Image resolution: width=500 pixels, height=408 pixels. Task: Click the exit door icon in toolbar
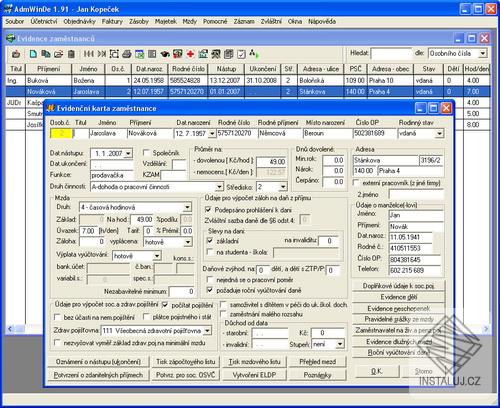pos(16,54)
